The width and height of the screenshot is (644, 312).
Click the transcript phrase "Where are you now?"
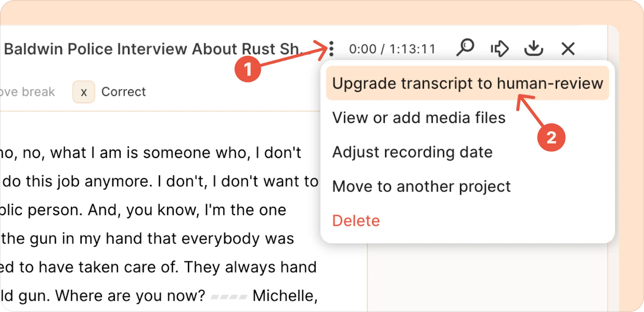tap(130, 296)
